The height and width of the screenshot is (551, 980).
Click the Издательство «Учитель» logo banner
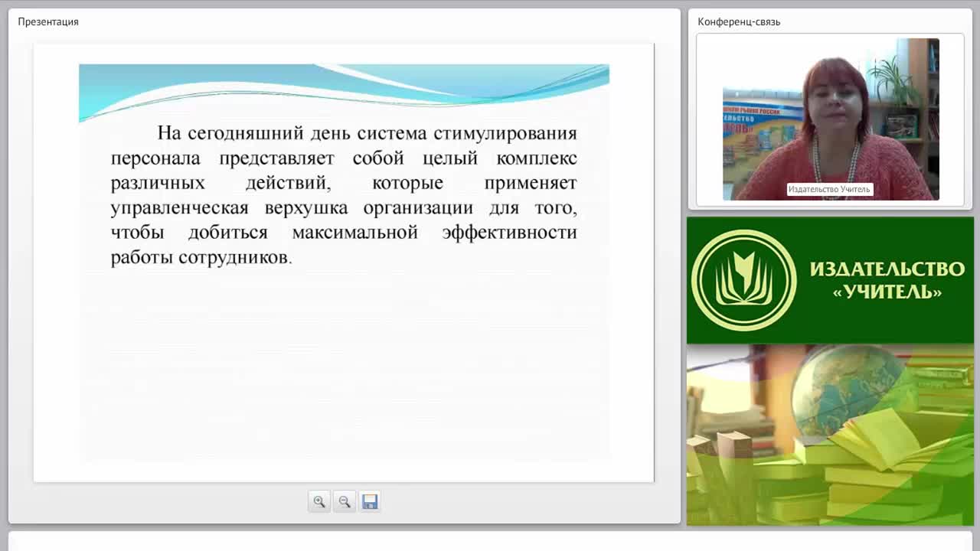click(x=830, y=280)
